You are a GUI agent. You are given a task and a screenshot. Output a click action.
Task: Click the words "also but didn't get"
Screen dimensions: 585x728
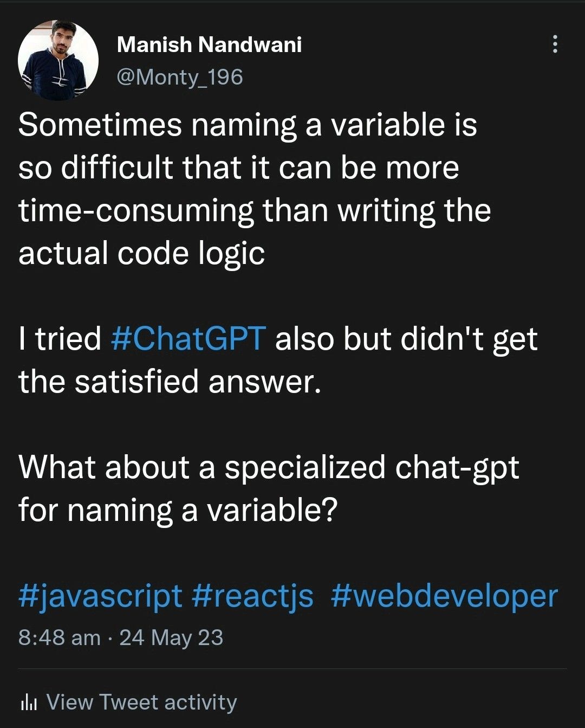click(x=406, y=339)
